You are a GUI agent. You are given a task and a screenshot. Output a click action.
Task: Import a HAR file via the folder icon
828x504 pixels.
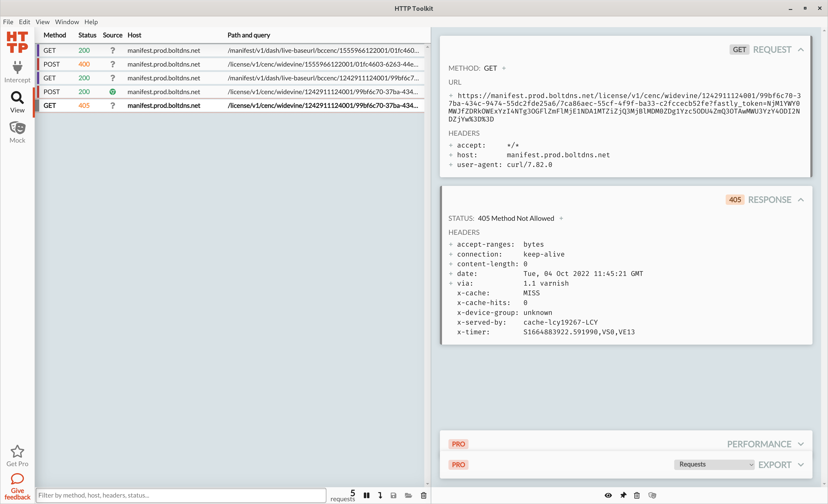408,495
